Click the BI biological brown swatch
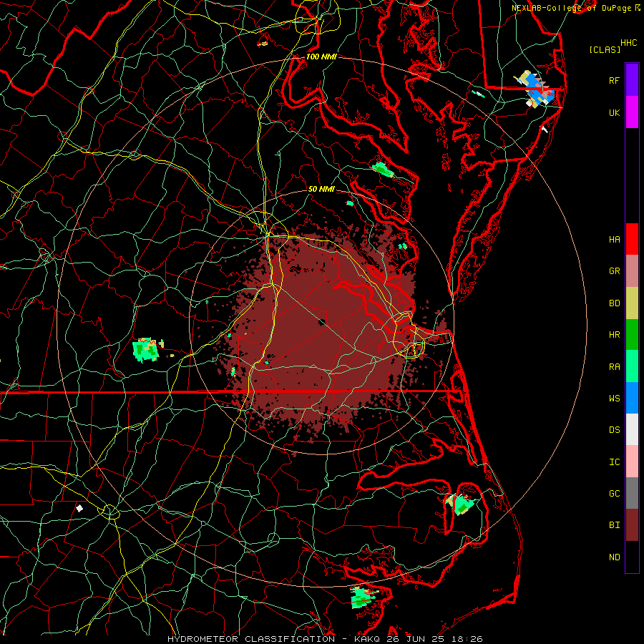The width and height of the screenshot is (644, 644). 632,525
